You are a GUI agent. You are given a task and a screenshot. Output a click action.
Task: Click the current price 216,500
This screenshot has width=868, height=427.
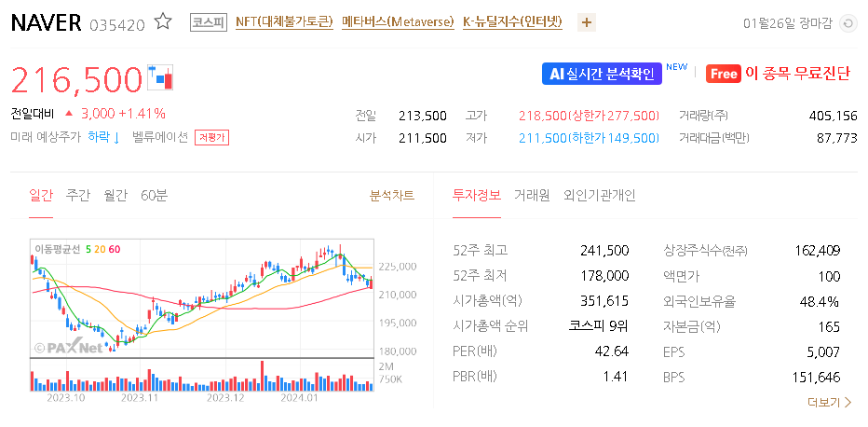pyautogui.click(x=76, y=79)
